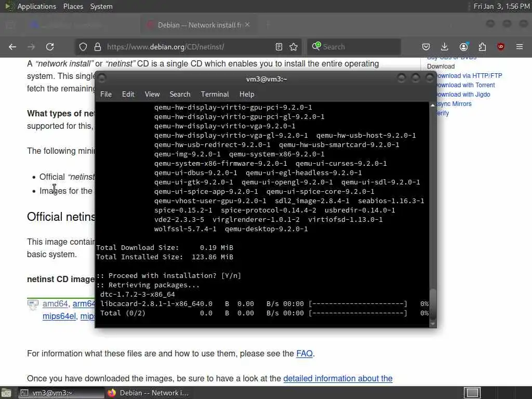
Task: Click the terminal scrollbar up arrow
Action: click(x=433, y=105)
